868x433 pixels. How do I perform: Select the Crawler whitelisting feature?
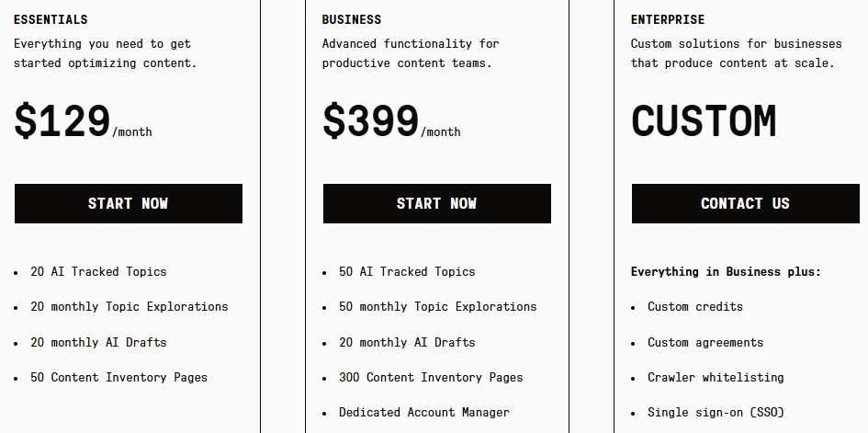pyautogui.click(x=716, y=377)
